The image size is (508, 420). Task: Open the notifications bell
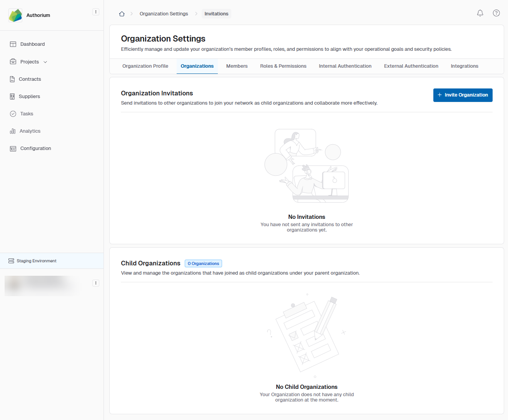[x=480, y=13]
